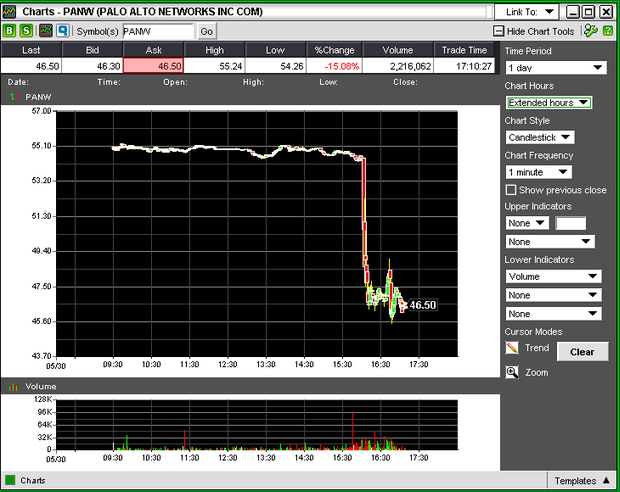
Task: Open the Chart Style Candlestick dropdown
Action: [x=540, y=138]
